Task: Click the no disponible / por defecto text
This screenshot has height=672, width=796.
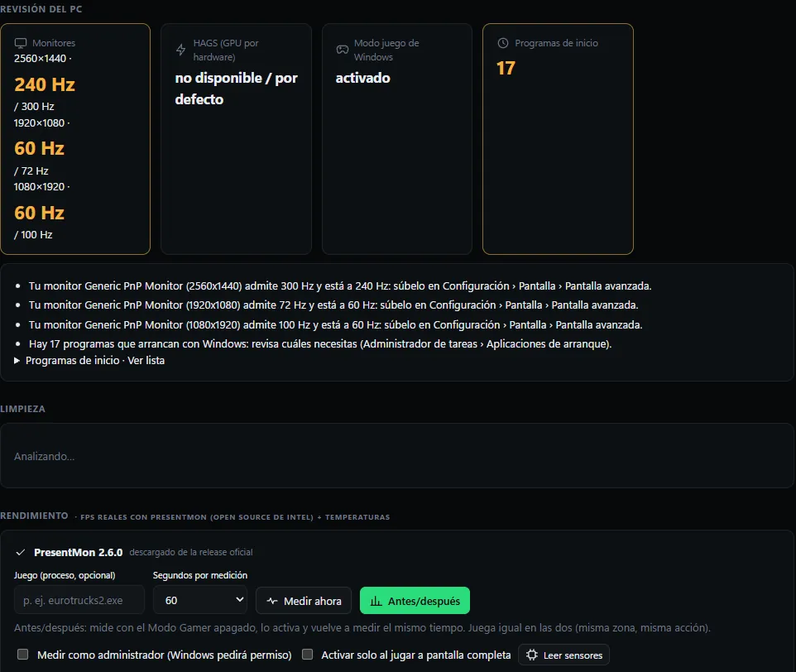Action: point(236,89)
